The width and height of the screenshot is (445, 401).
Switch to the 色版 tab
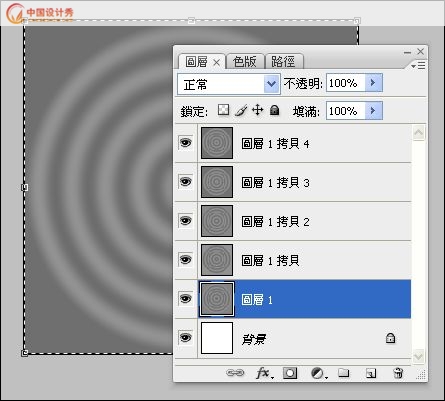click(x=245, y=62)
